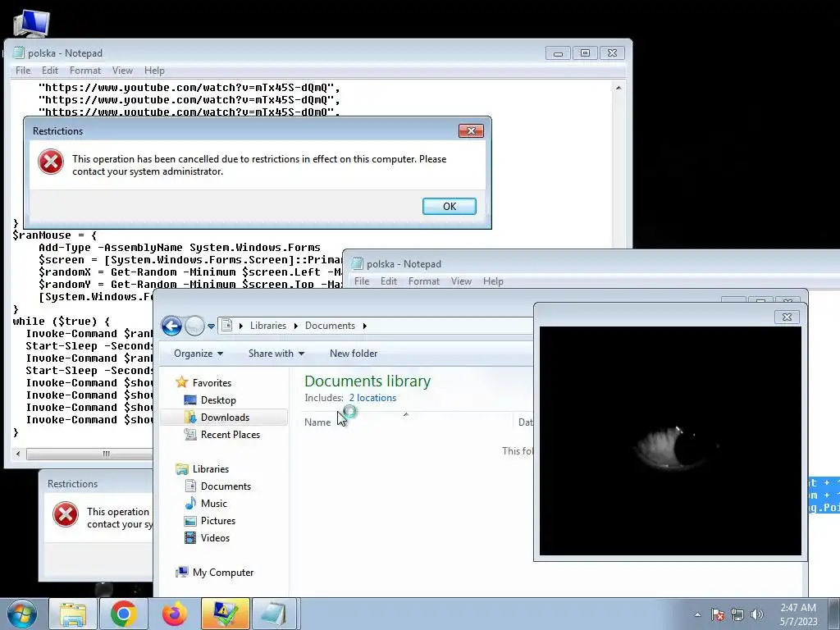840x630 pixels.
Task: Open Help menu in second polska Notepad
Action: tap(493, 281)
